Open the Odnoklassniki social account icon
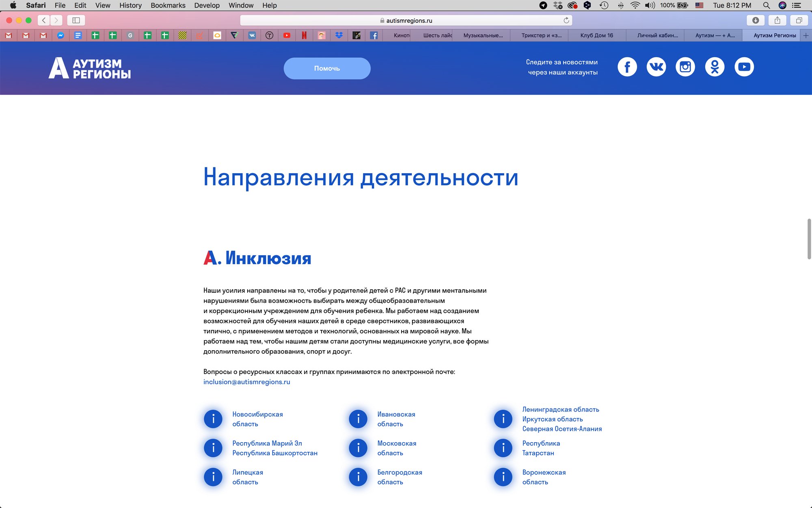This screenshot has width=812, height=508. (715, 67)
